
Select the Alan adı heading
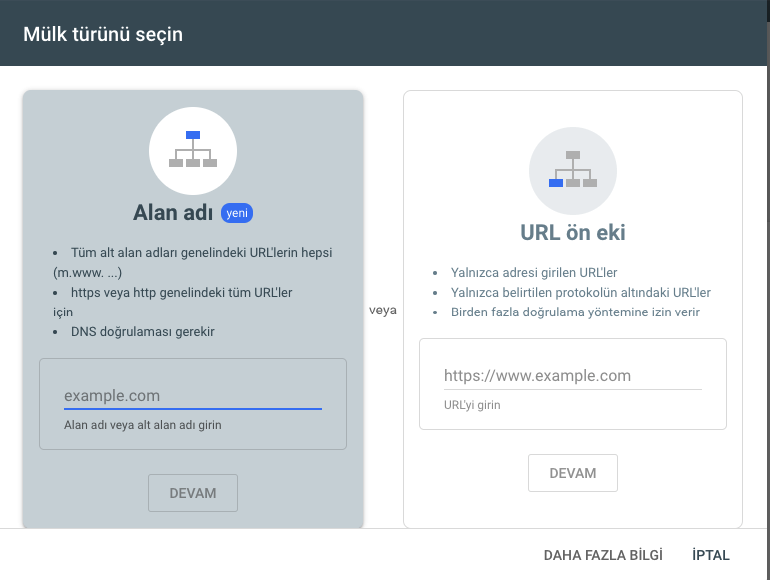(x=173, y=213)
